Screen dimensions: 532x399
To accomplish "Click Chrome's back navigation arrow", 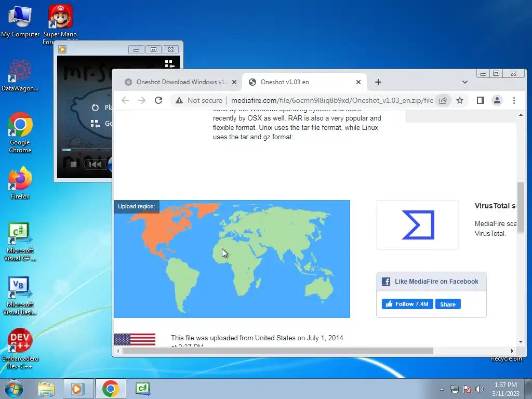I will pyautogui.click(x=125, y=100).
